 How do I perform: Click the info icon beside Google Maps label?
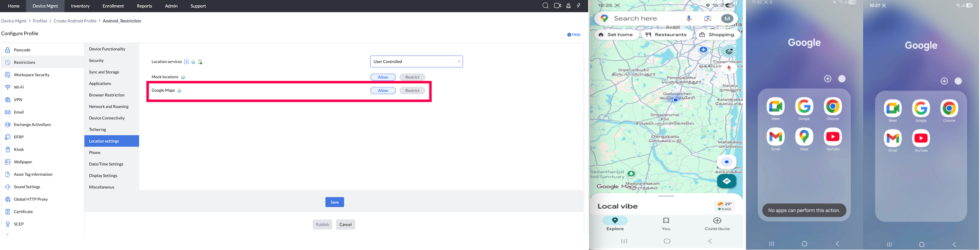(x=180, y=91)
